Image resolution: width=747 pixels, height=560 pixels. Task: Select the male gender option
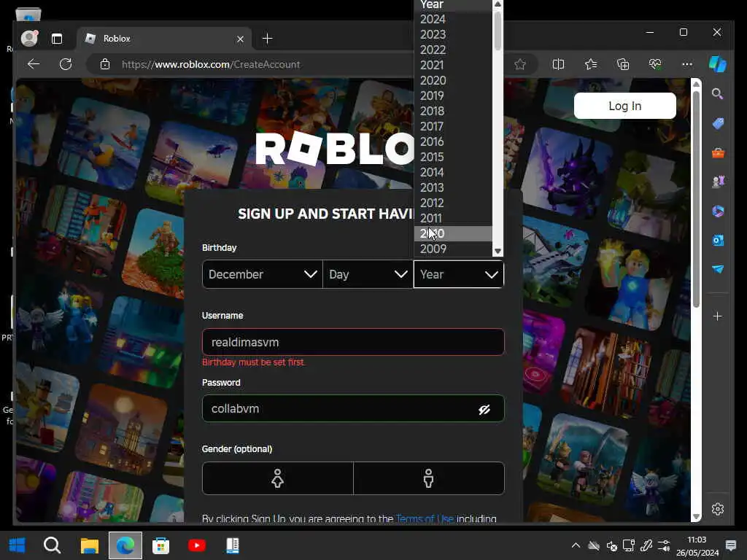coord(429,478)
